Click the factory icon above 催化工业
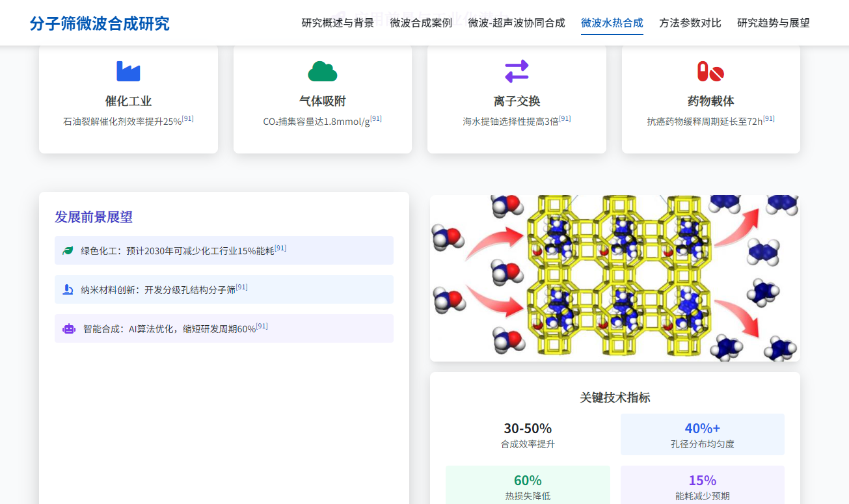849x504 pixels. (128, 71)
